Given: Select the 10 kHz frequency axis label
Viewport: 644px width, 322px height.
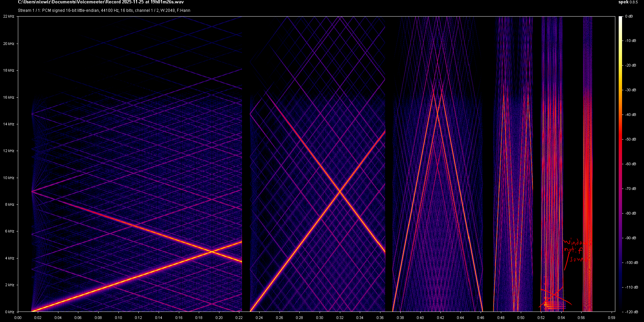Looking at the screenshot, I should [x=9, y=178].
